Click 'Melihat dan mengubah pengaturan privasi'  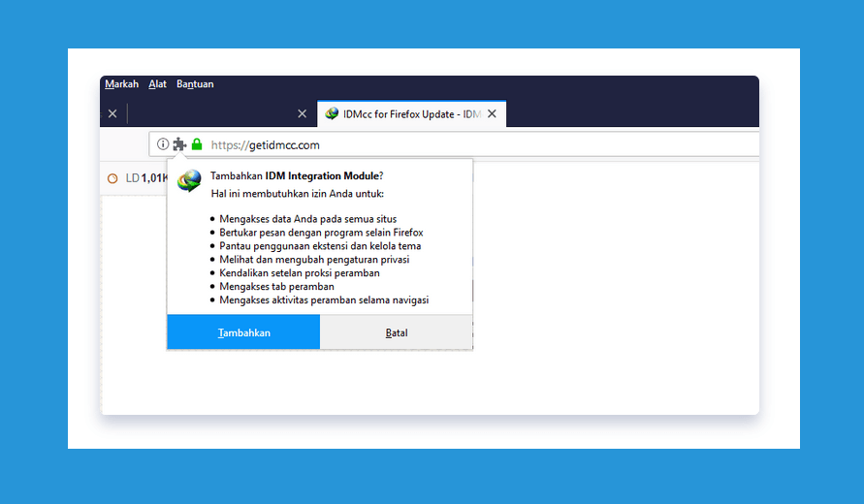314,260
